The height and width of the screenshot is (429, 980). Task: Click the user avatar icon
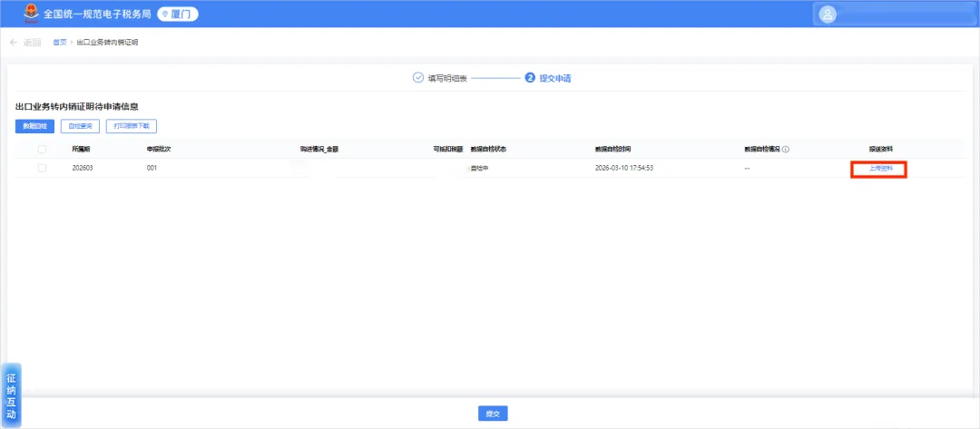[828, 15]
